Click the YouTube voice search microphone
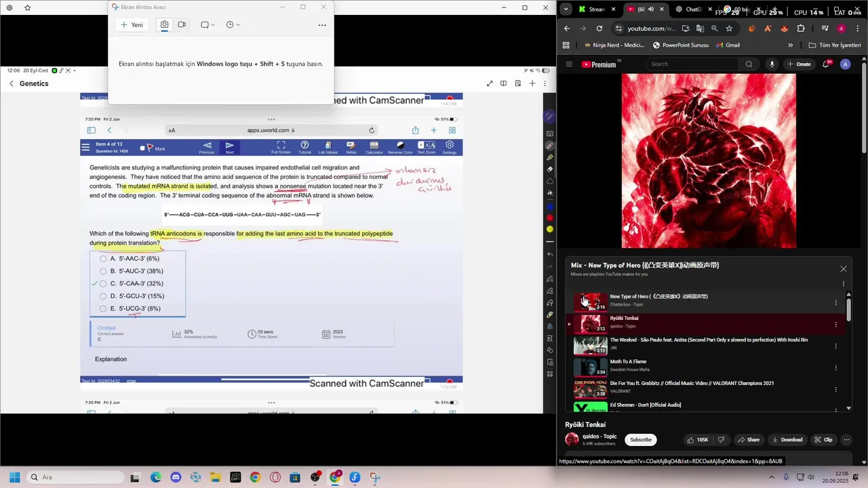This screenshot has height=488, width=868. click(772, 64)
